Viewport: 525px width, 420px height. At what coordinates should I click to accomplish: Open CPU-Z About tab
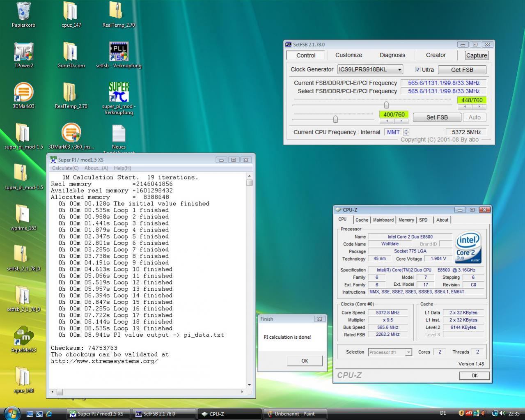(442, 220)
